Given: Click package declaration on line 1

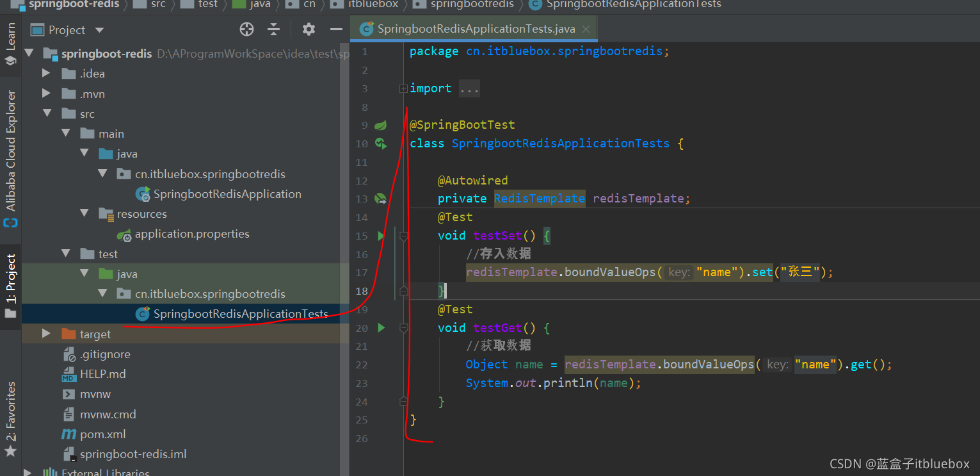Looking at the screenshot, I should click(540, 51).
